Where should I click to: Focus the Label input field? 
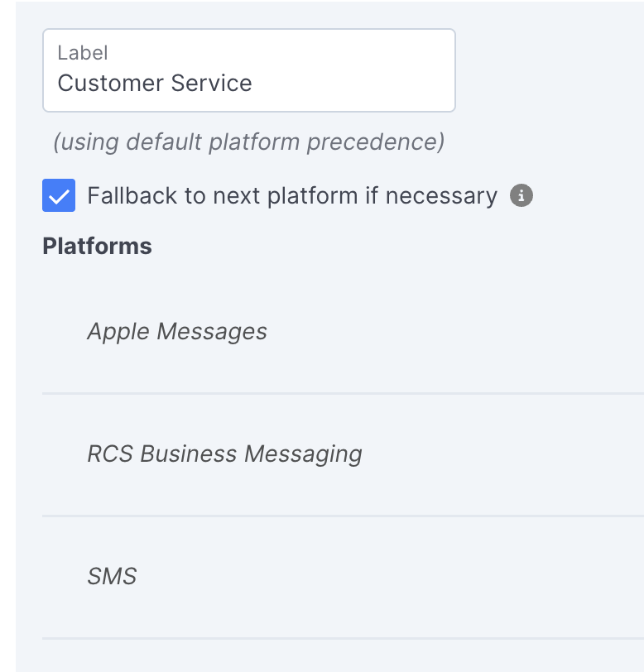coord(248,70)
